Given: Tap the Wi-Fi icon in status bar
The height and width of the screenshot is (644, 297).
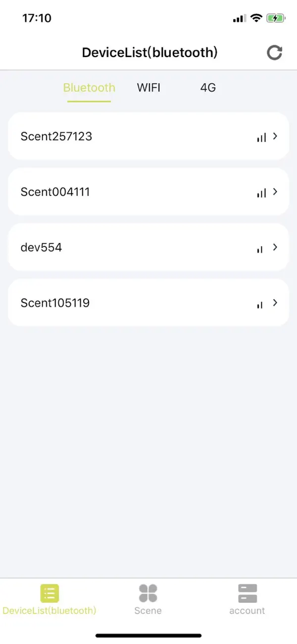Looking at the screenshot, I should 255,18.
